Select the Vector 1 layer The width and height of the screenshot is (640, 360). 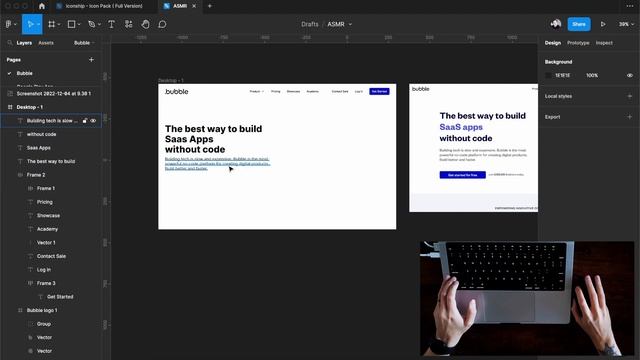click(46, 242)
